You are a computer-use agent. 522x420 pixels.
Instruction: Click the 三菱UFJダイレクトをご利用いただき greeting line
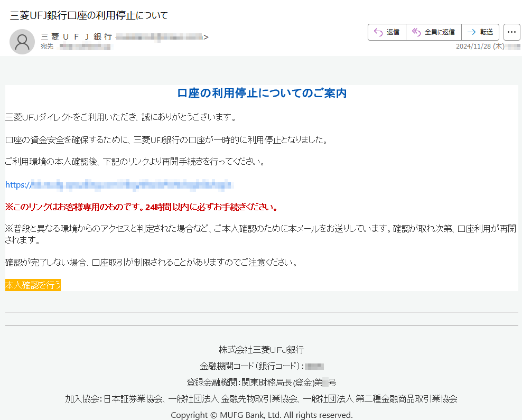(x=121, y=117)
